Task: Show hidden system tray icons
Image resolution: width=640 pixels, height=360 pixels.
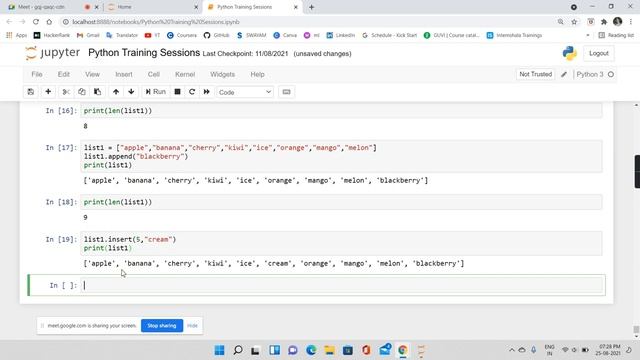Action: 511,350
